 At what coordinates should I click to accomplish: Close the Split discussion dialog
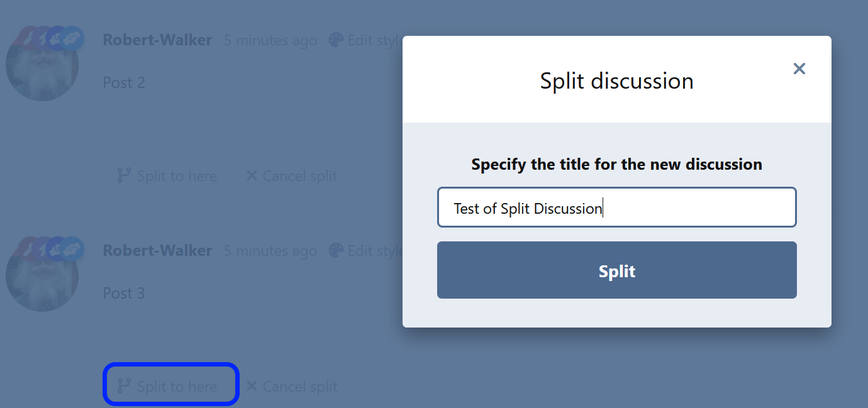(799, 69)
